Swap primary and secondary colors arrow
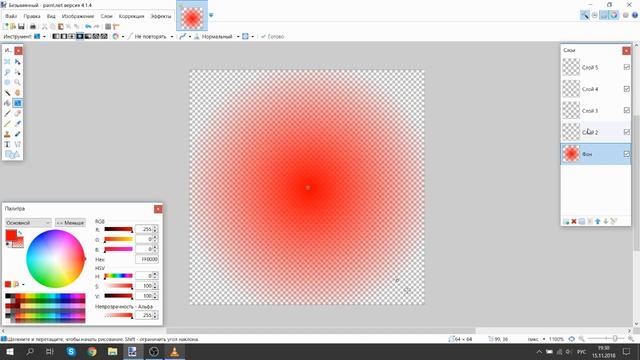 (x=20, y=233)
